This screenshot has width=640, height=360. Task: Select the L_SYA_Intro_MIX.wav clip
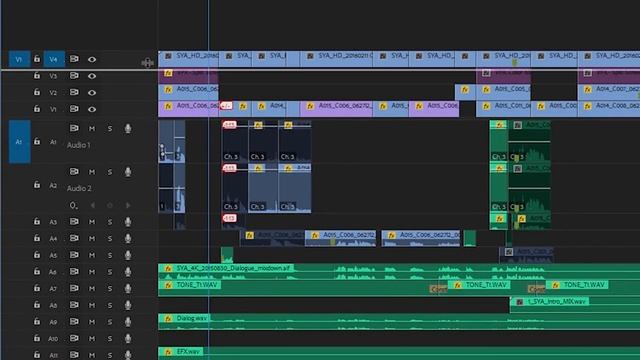575,305
